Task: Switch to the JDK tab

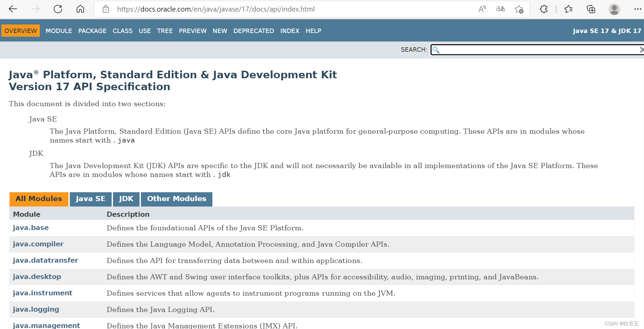Action: point(126,199)
